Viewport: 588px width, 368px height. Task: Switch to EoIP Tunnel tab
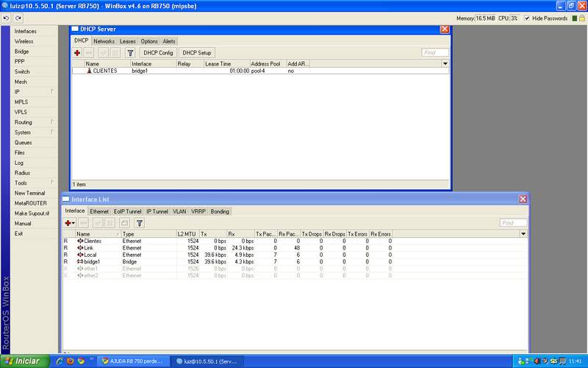pos(127,211)
